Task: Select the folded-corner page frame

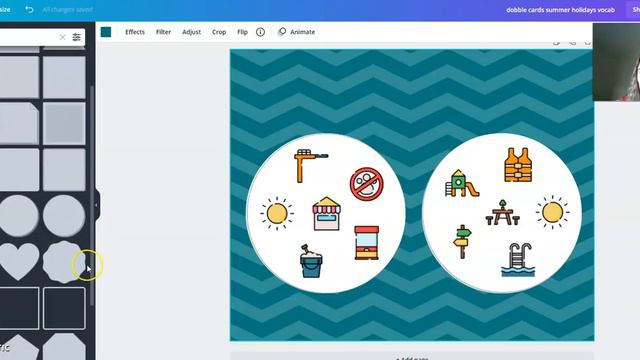Action: pyautogui.click(x=19, y=123)
